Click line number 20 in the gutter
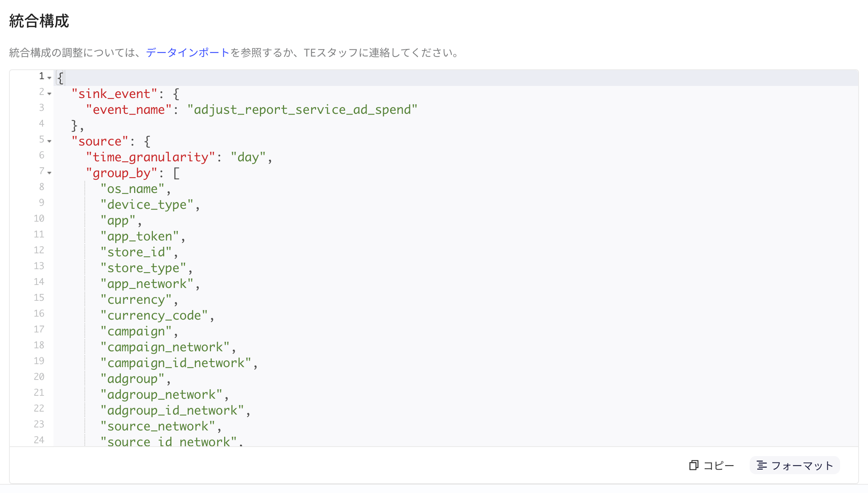 coord(39,377)
